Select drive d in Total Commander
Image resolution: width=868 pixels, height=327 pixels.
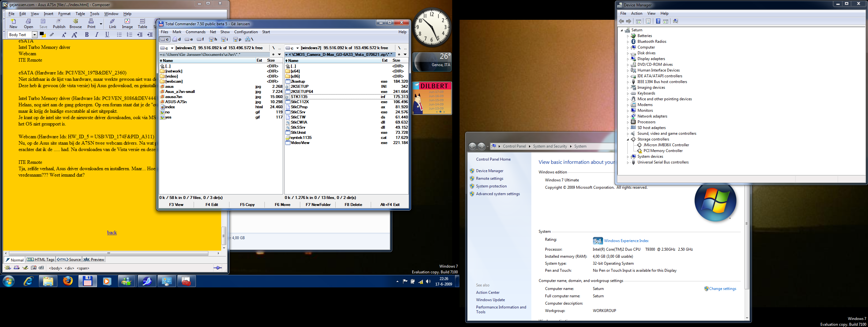(177, 39)
